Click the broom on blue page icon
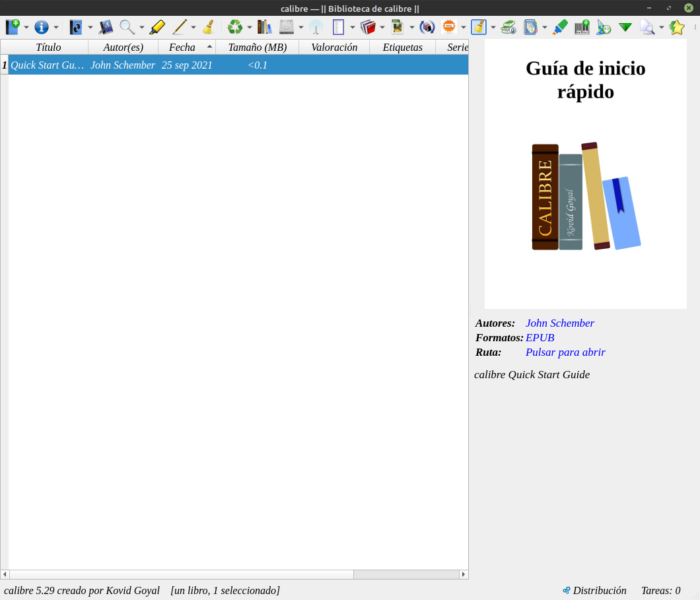Screen dimensions: 700x600 pos(479,27)
